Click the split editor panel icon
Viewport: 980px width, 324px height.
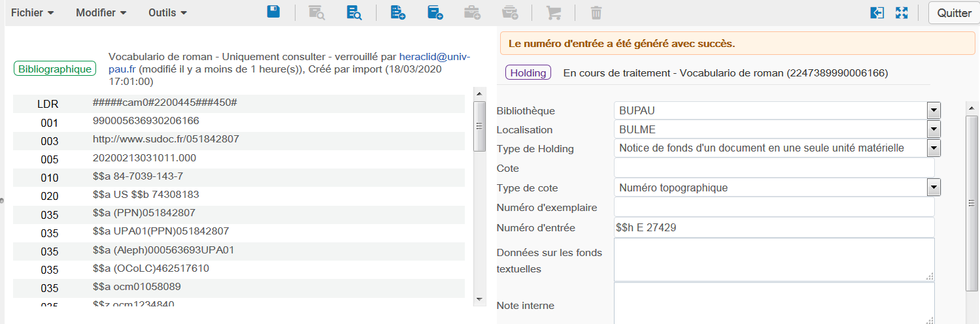877,12
